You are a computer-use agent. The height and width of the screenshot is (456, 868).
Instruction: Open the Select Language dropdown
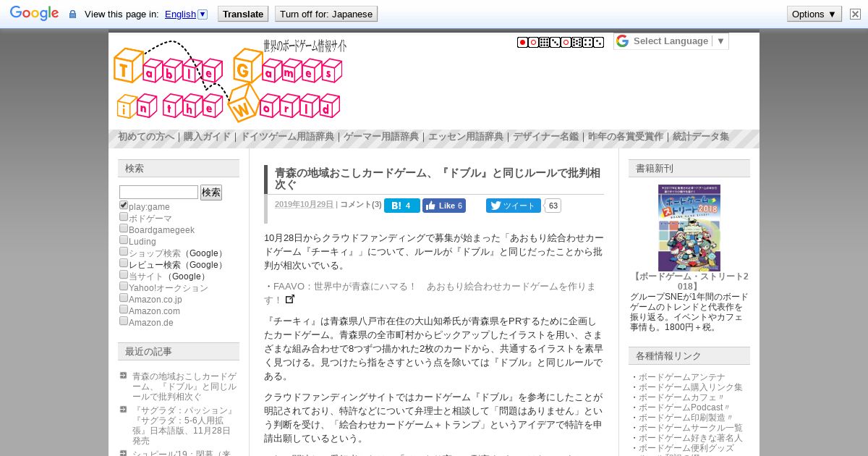click(671, 41)
